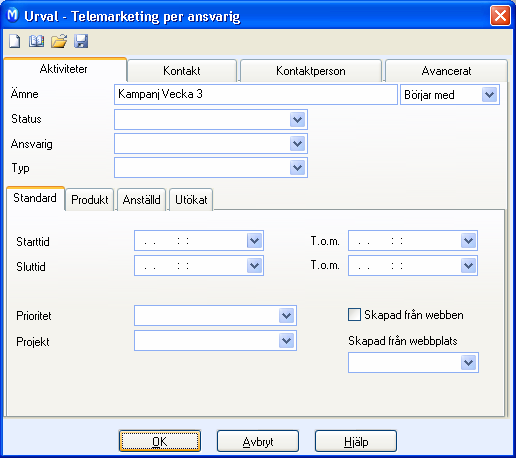Open the Starttid date picker dropdown
The width and height of the screenshot is (516, 458).
point(254,240)
